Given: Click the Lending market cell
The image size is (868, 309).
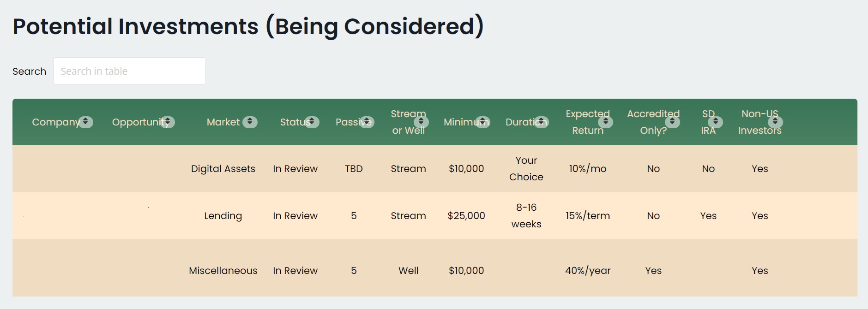Looking at the screenshot, I should [223, 216].
